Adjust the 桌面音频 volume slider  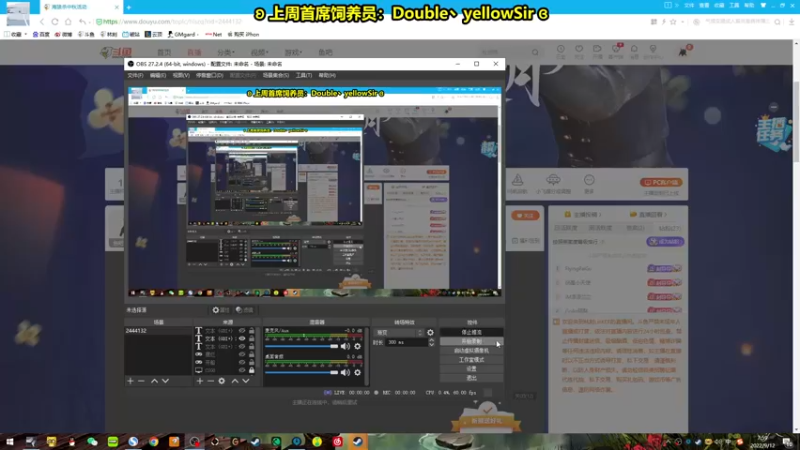[x=302, y=372]
